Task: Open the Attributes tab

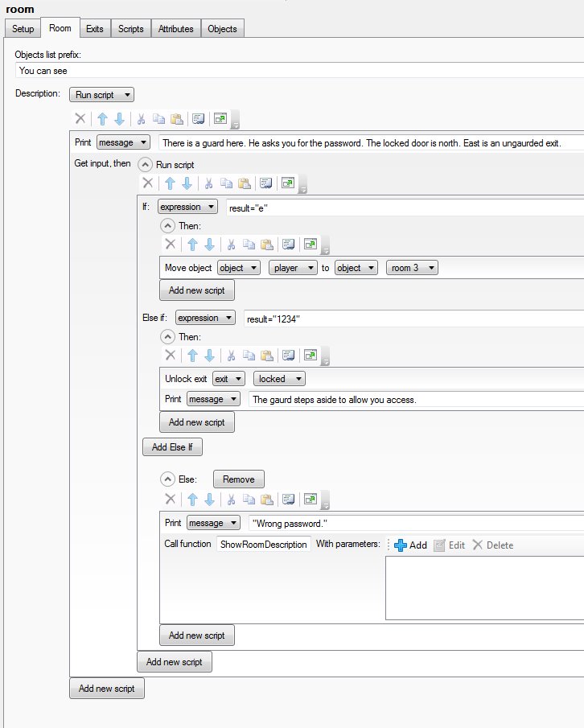Action: coord(175,29)
